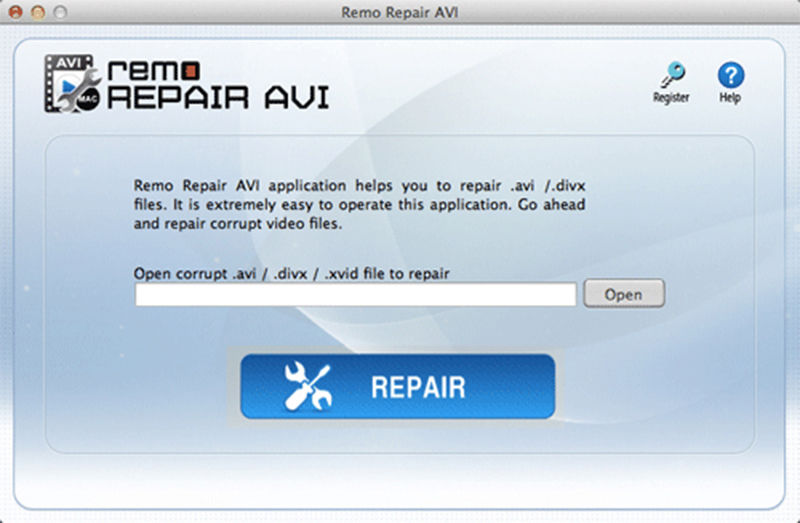The height and width of the screenshot is (523, 800).
Task: Click the AVI film-strip logo icon
Action: [x=71, y=83]
